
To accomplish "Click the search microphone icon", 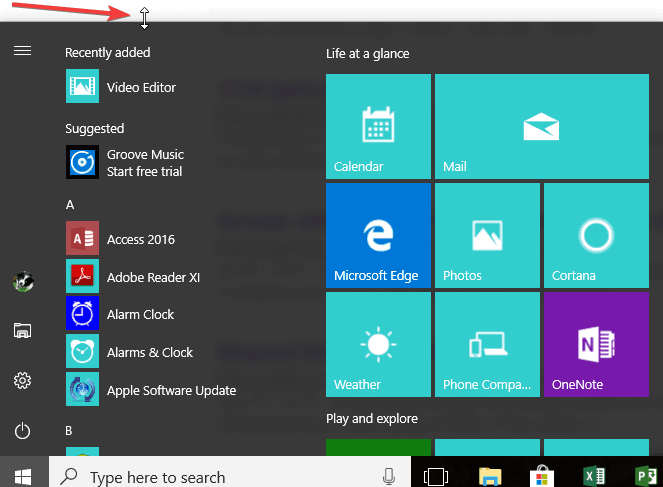I will (x=389, y=476).
